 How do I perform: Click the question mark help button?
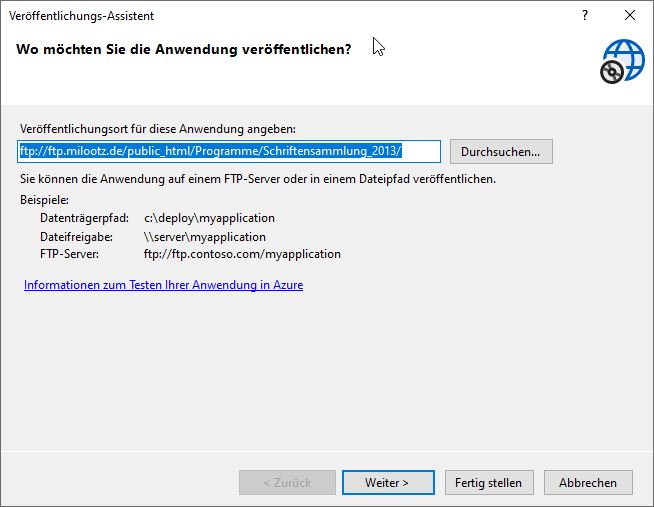coord(585,16)
